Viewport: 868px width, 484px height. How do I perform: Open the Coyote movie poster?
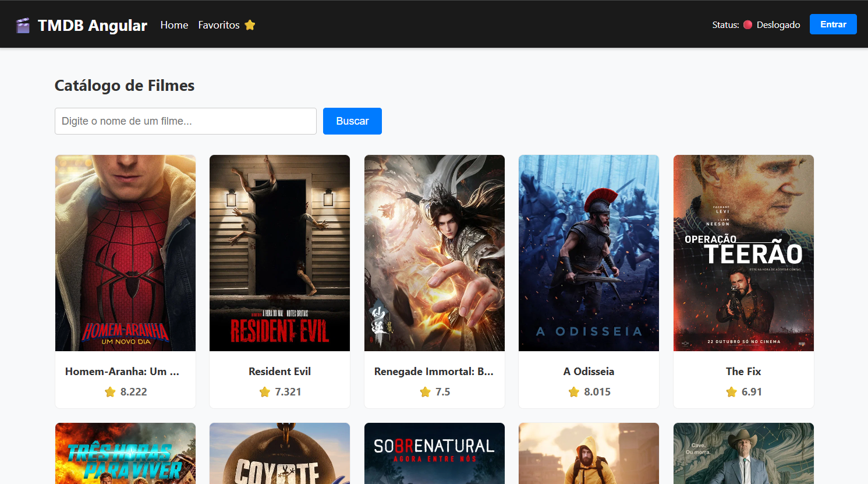[x=280, y=454]
